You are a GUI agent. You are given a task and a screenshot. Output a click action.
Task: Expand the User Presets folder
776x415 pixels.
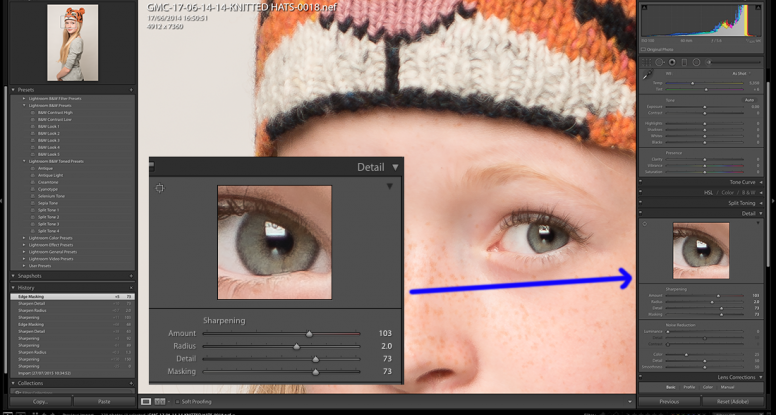point(24,266)
